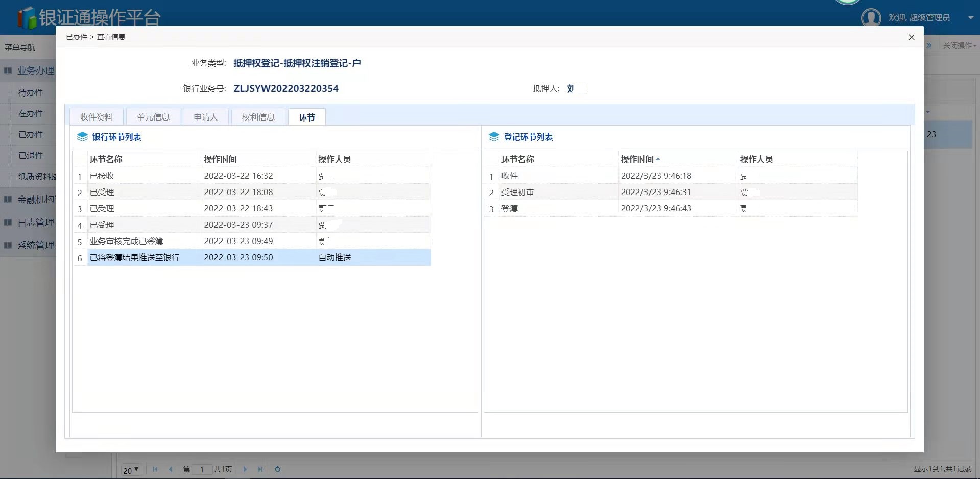
Task: Select row 已将登簿结果推送至银行
Action: point(135,258)
